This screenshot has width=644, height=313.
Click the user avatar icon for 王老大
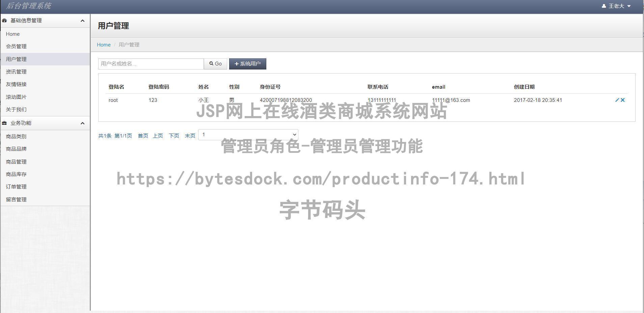point(604,6)
